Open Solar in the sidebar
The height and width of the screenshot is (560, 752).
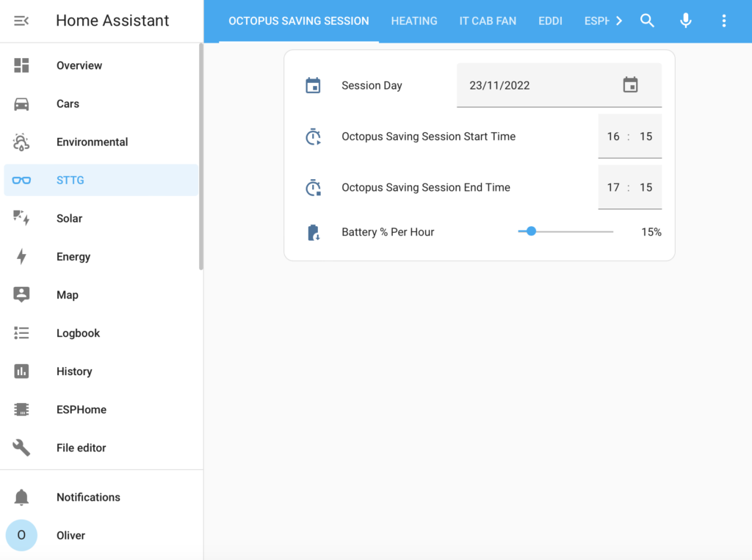pyautogui.click(x=101, y=218)
